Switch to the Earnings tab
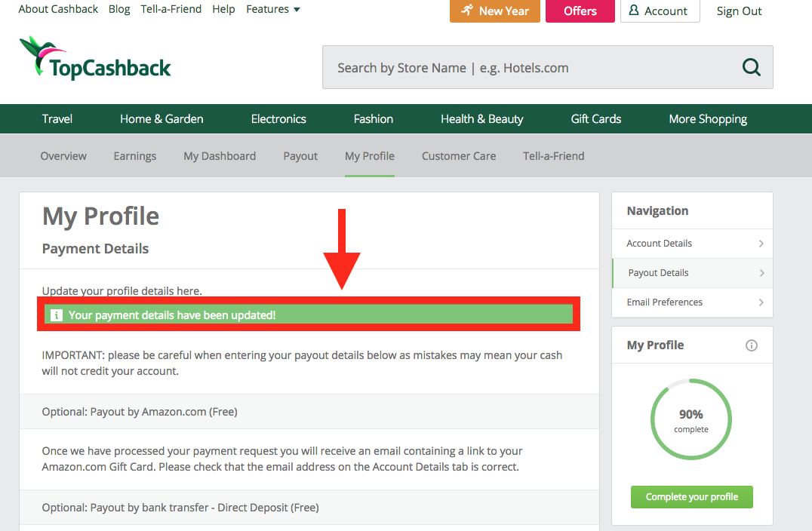 (135, 156)
